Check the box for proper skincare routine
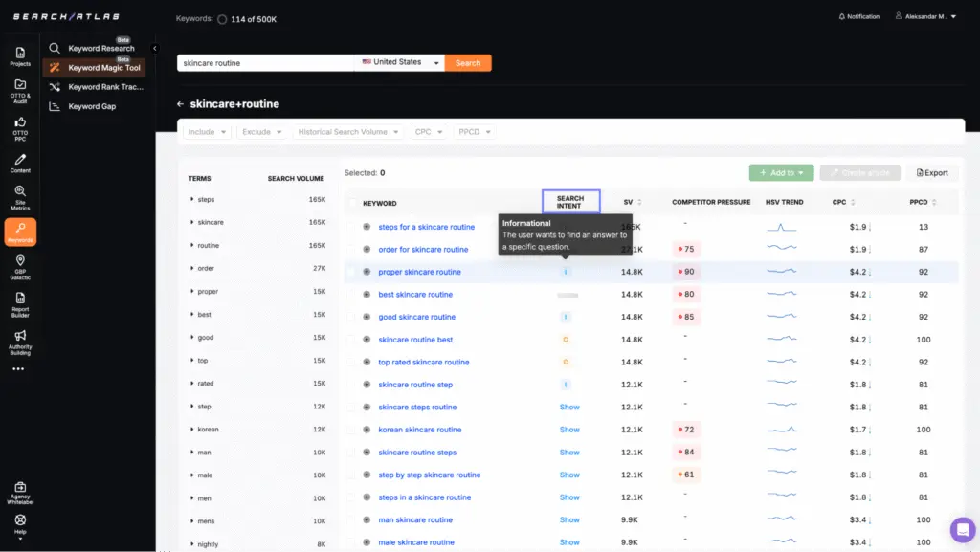The image size is (980, 552). tap(351, 272)
